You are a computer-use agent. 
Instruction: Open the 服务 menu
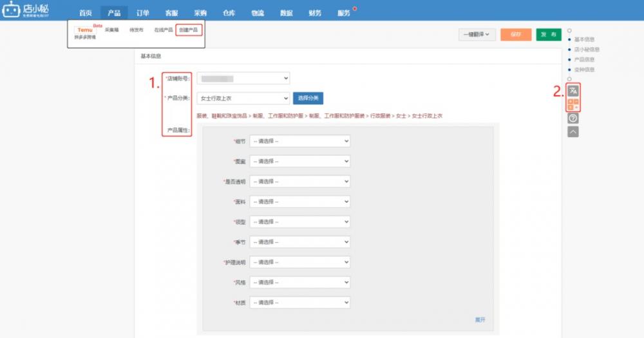[344, 13]
